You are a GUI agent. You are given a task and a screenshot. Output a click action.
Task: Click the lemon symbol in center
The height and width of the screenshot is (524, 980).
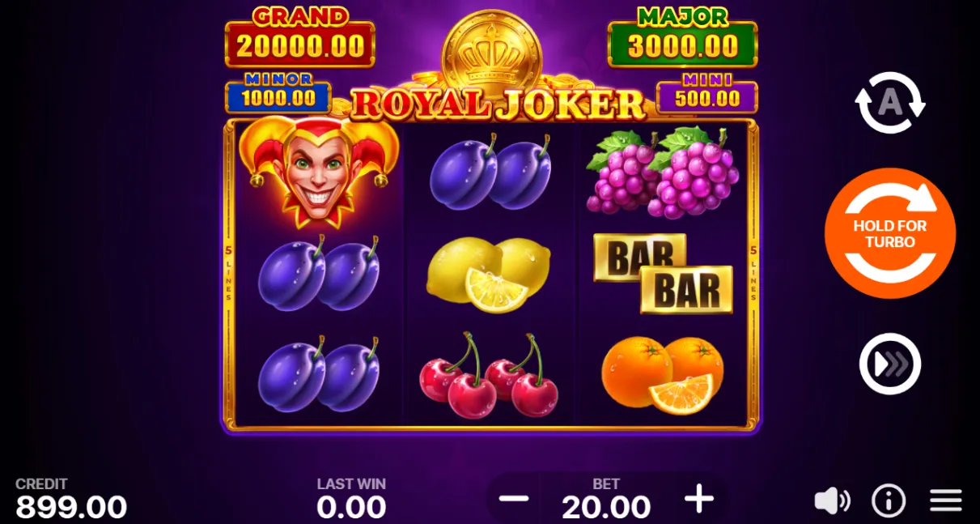[489, 275]
